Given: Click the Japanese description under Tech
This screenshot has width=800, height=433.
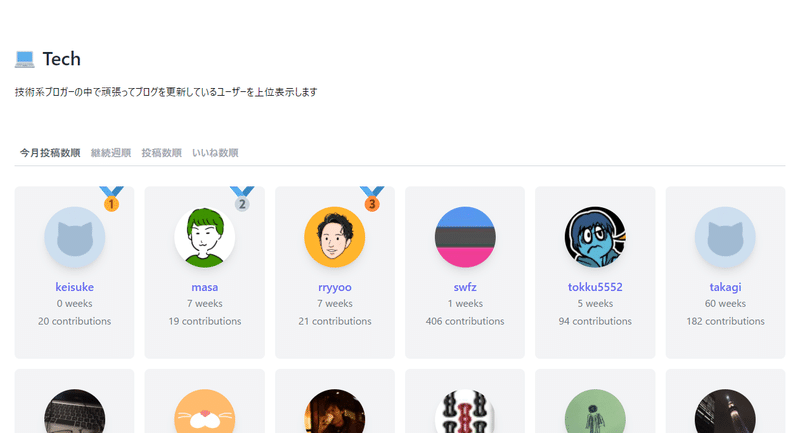Looking at the screenshot, I should (x=166, y=92).
